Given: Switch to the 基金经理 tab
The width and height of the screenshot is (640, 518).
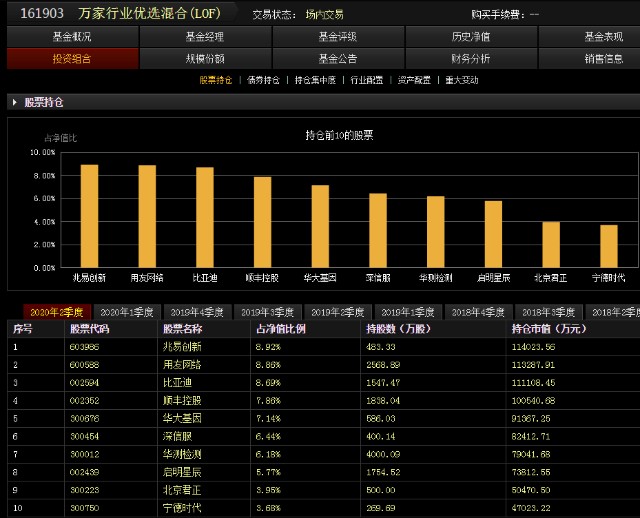Looking at the screenshot, I should tap(204, 37).
